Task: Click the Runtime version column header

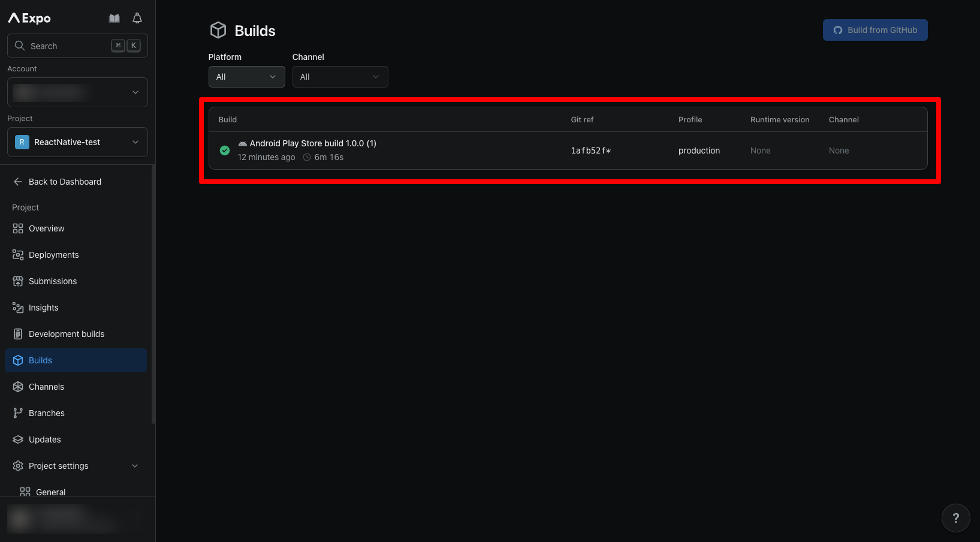Action: pos(780,119)
